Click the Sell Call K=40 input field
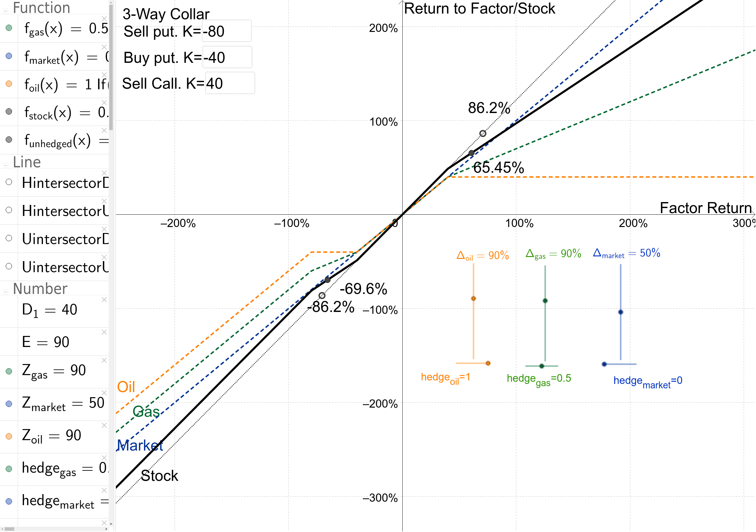Viewport: 756px width, 532px height. (x=230, y=83)
